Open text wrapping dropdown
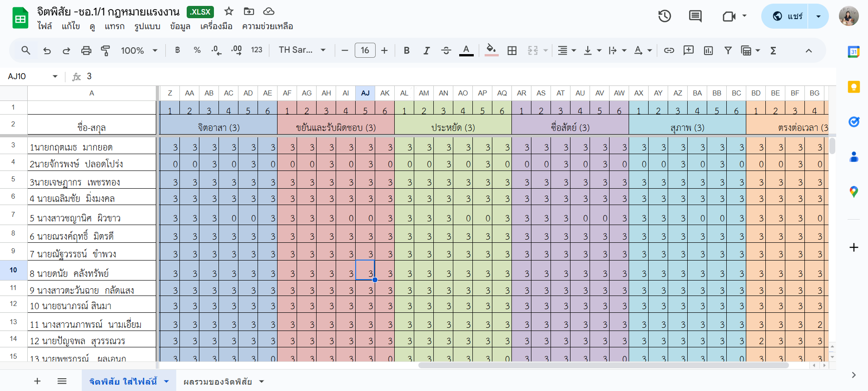Image resolution: width=868 pixels, height=391 pixels. point(617,50)
